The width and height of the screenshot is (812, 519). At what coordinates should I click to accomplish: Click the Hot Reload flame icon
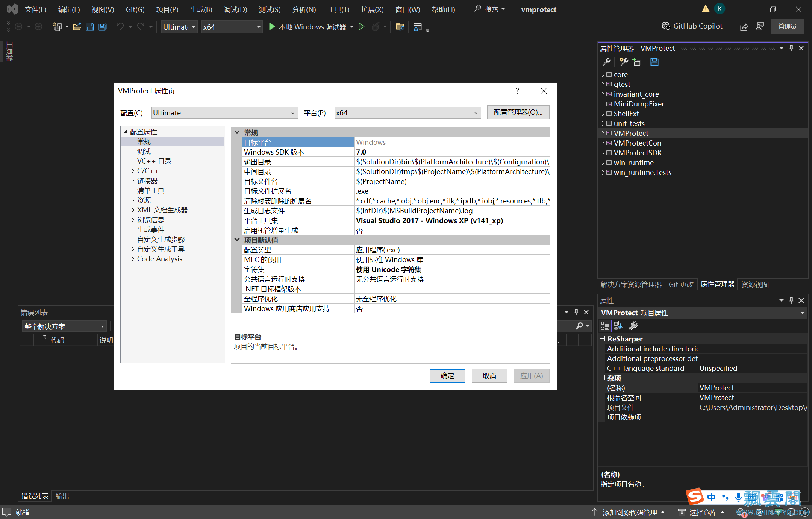(375, 27)
